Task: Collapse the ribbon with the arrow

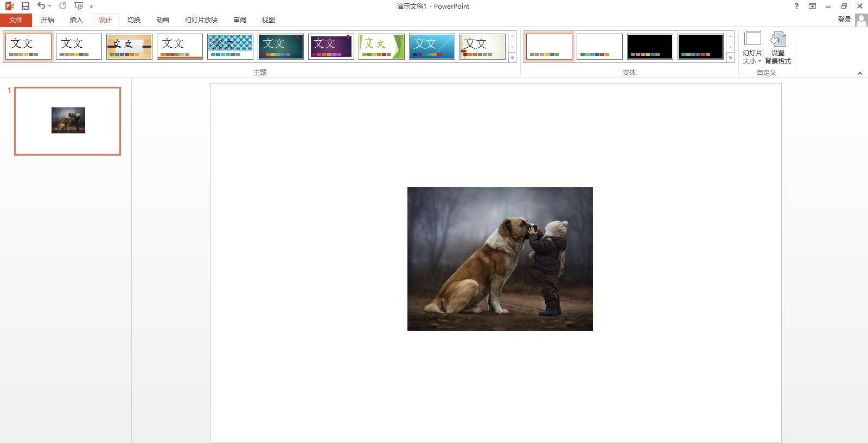Action: coord(860,73)
